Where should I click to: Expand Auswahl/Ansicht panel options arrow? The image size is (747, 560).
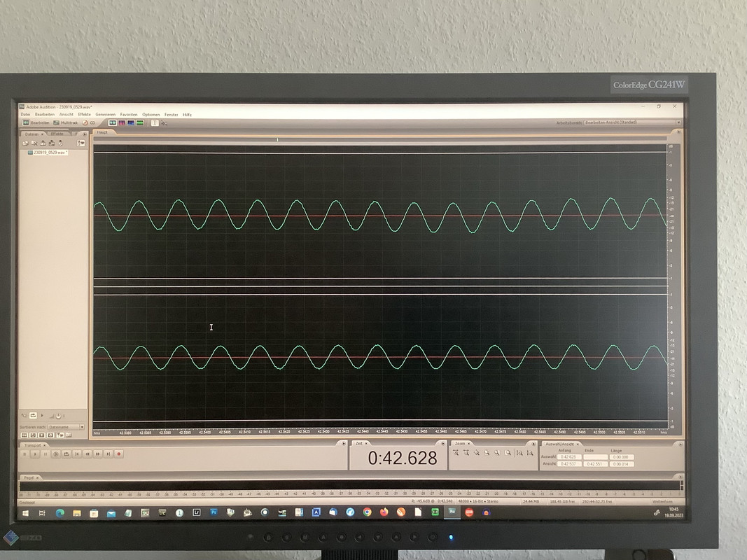pos(679,444)
